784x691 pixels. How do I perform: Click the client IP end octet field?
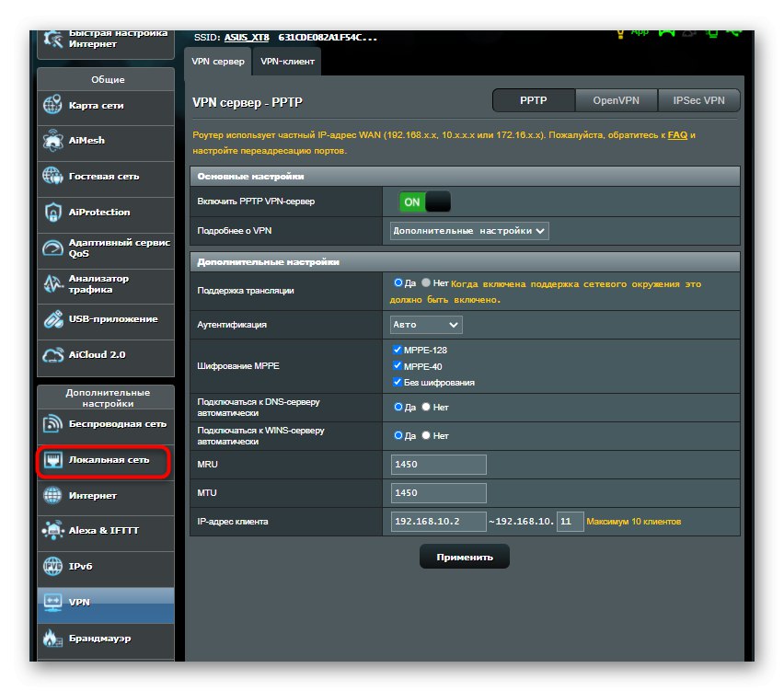pyautogui.click(x=570, y=522)
